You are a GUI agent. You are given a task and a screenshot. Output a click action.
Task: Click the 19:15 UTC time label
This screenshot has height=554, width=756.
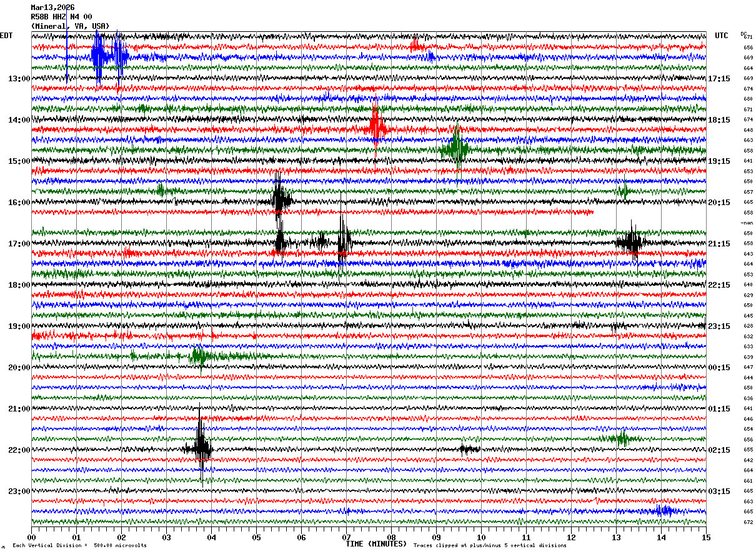tap(719, 161)
